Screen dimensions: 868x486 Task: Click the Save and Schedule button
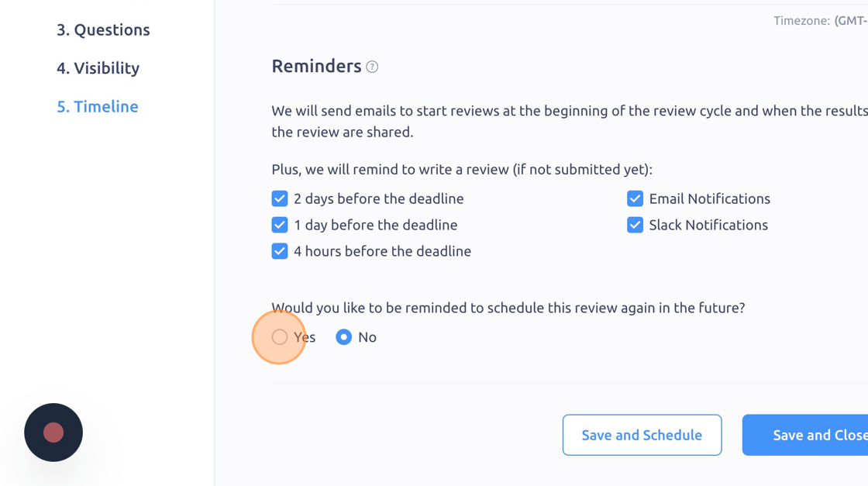click(x=642, y=435)
